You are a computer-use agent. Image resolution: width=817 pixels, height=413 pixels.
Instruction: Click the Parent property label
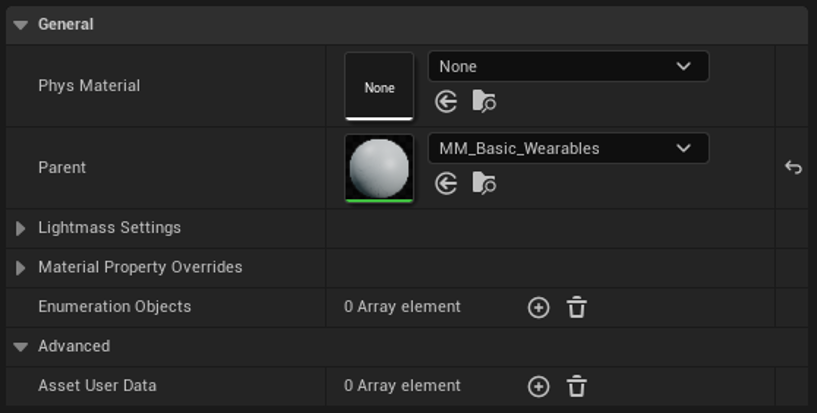click(62, 168)
